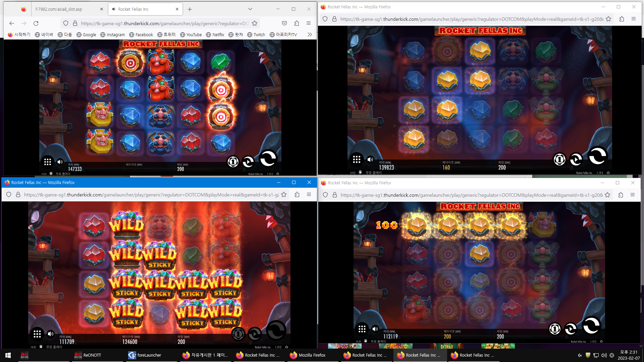
Task: Close the f-7982.com/asia8_slot.asp tab
Action: pos(102,9)
